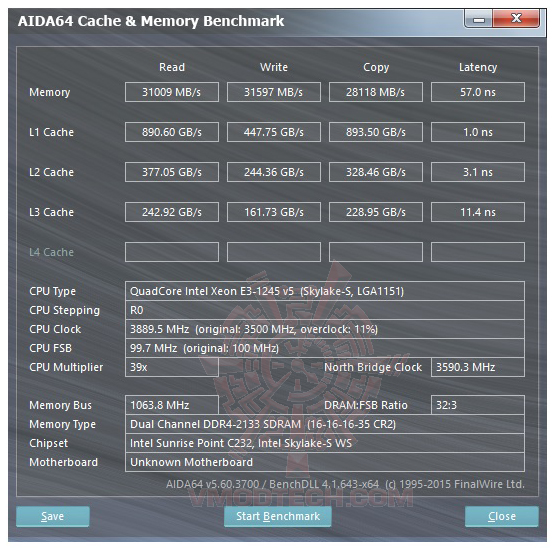Select L1 Cache Write 447.75 GB/s
Image resolution: width=556 pixels, height=548 pixels.
pyautogui.click(x=274, y=132)
